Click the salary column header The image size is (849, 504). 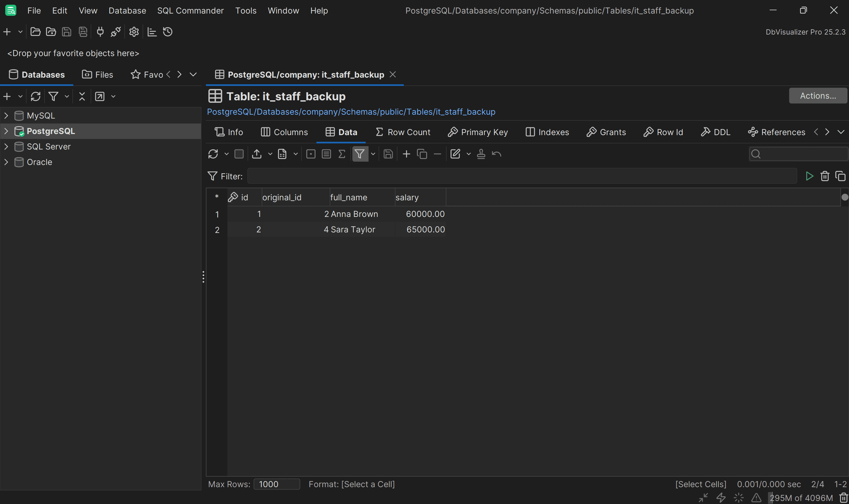[x=420, y=197]
